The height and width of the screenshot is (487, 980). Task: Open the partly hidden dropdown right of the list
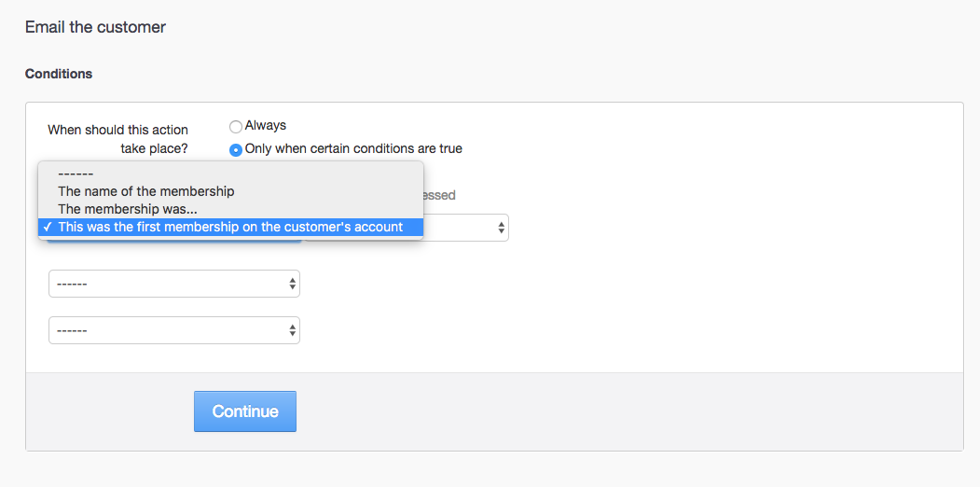(464, 228)
